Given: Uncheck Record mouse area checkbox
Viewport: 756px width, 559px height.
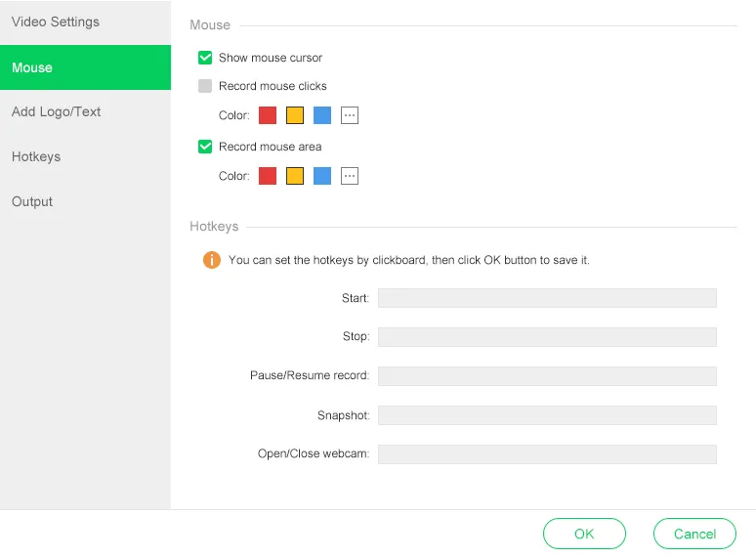Looking at the screenshot, I should click(205, 147).
